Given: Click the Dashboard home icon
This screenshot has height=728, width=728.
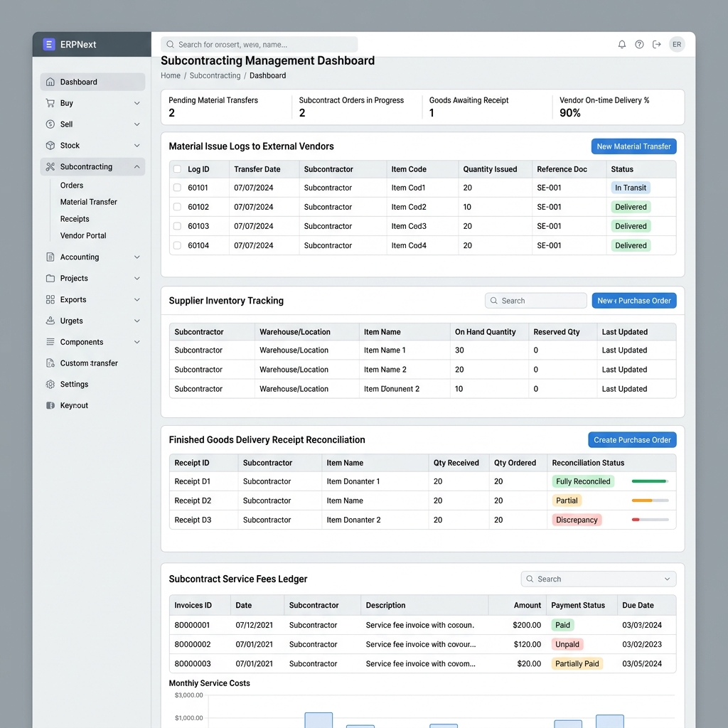Looking at the screenshot, I should point(50,82).
